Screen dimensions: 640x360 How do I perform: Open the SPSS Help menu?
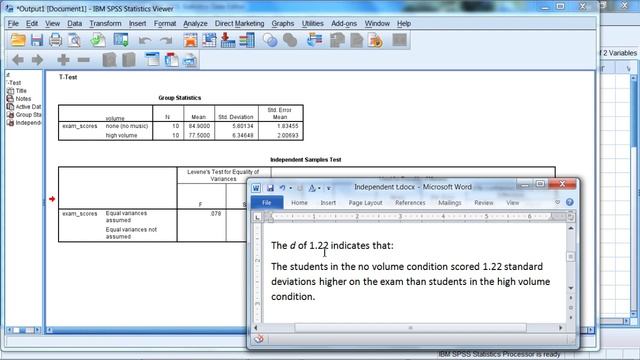pos(404,24)
